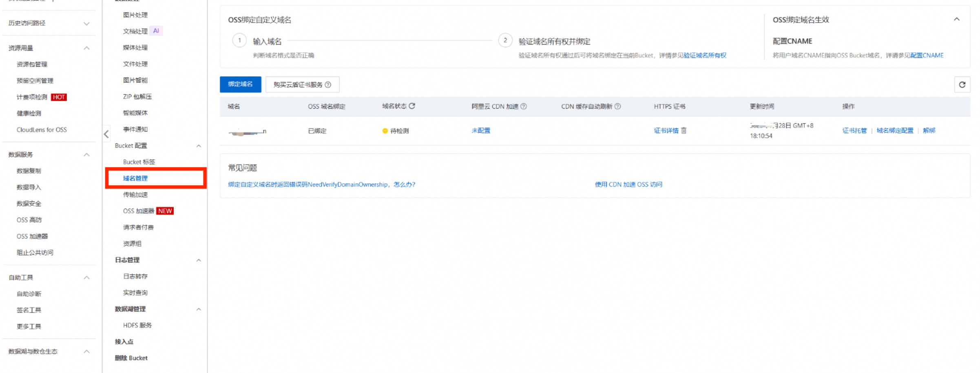Collapse the sidebar with the left arrow handle

point(106,134)
